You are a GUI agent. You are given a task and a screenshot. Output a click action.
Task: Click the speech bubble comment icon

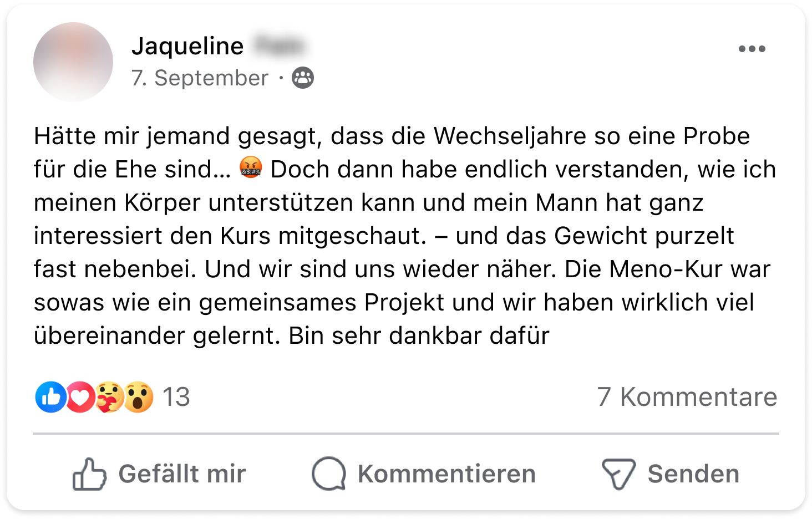point(329,474)
